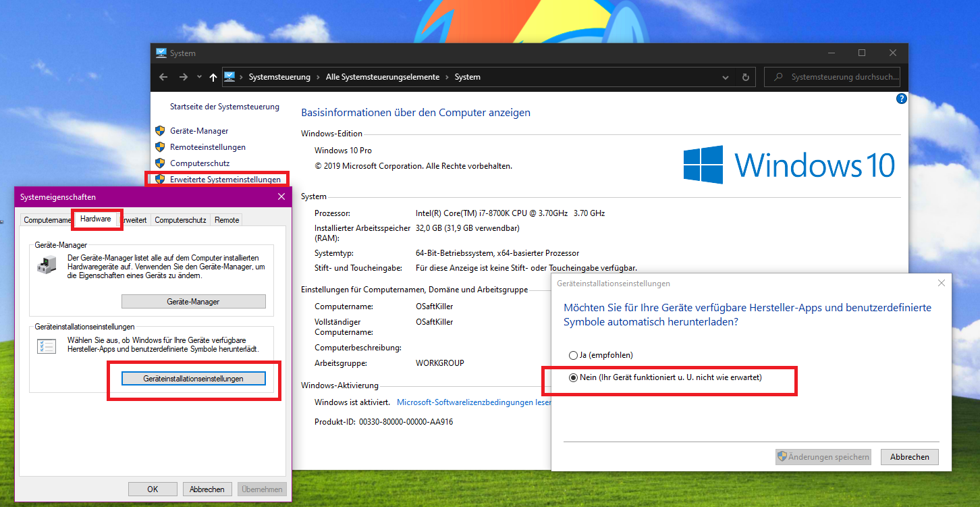
Task: Click the computer icon in address bar
Action: (229, 76)
